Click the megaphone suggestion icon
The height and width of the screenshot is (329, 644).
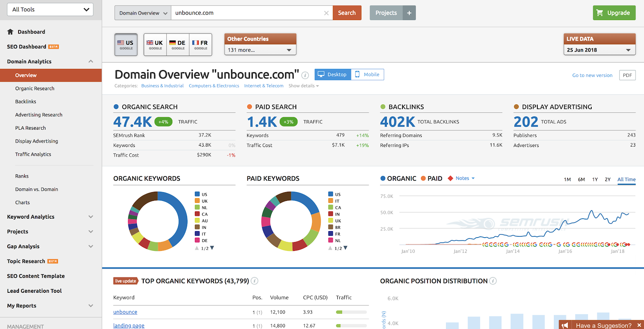565,325
